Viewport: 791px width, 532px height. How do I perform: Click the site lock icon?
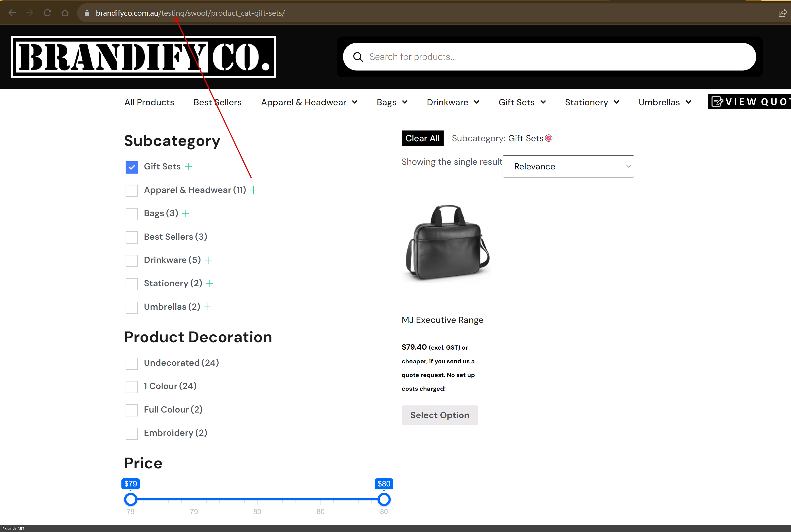point(87,13)
